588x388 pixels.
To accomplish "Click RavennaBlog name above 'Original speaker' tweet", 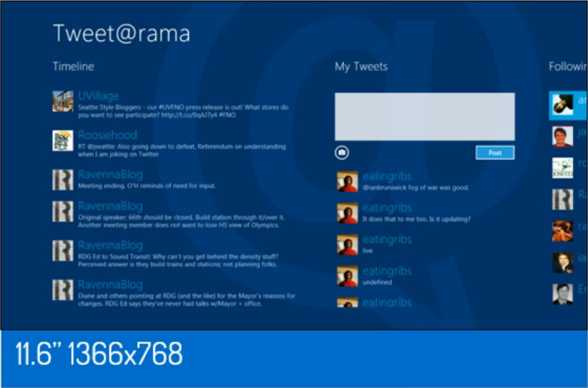I will [x=111, y=205].
